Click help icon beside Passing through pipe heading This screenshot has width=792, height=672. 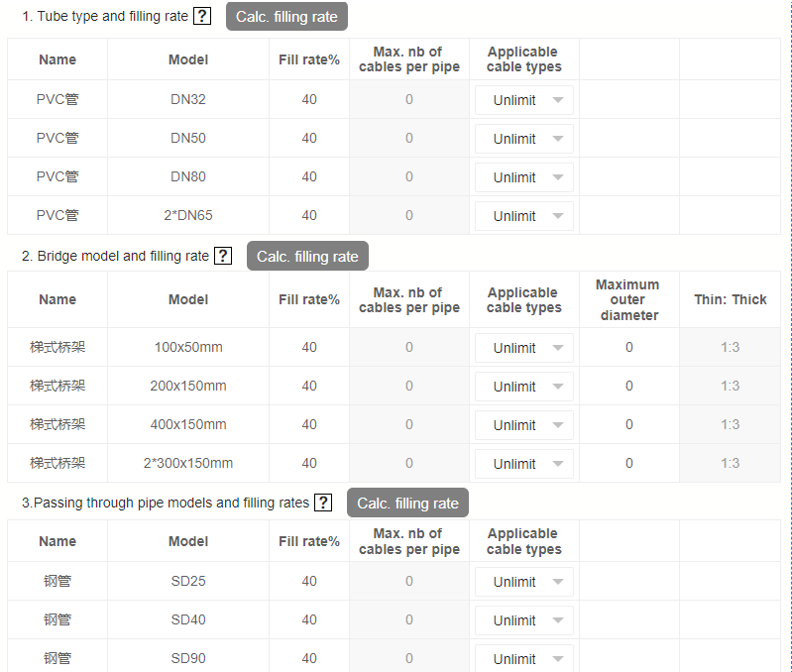pyautogui.click(x=323, y=503)
